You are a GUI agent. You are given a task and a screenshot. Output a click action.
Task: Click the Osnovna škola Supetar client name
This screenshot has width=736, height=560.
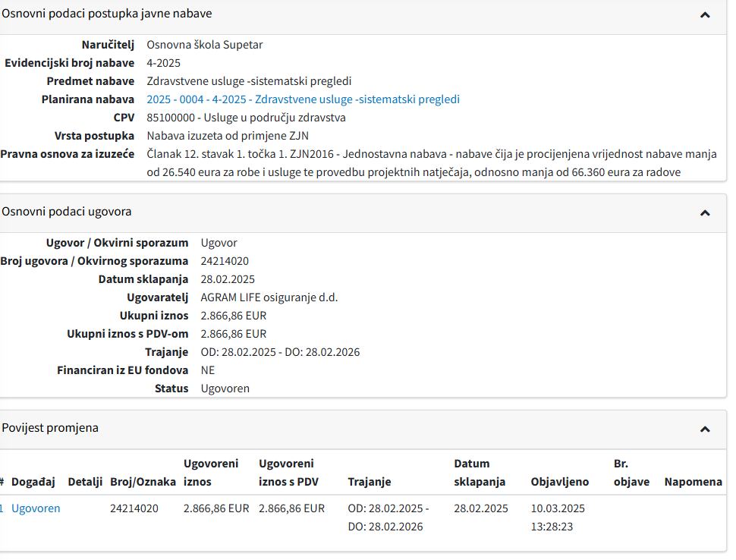coord(204,45)
